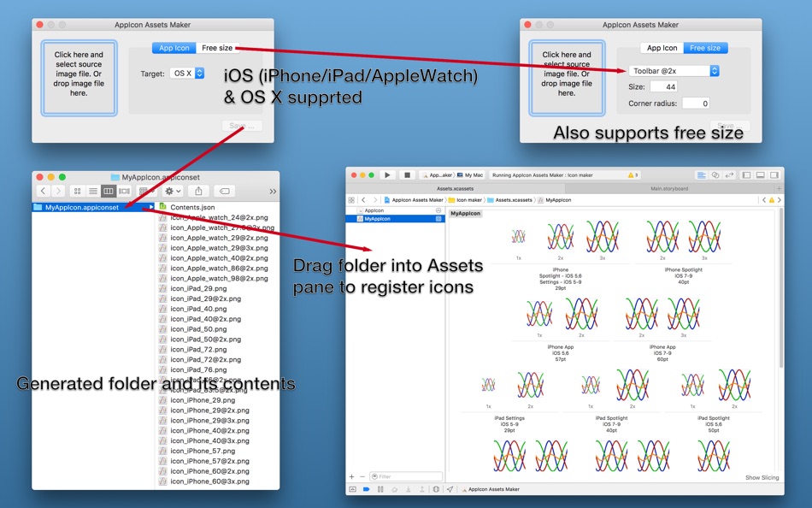Click the Finder Share icon
The height and width of the screenshot is (508, 812).
pyautogui.click(x=198, y=192)
